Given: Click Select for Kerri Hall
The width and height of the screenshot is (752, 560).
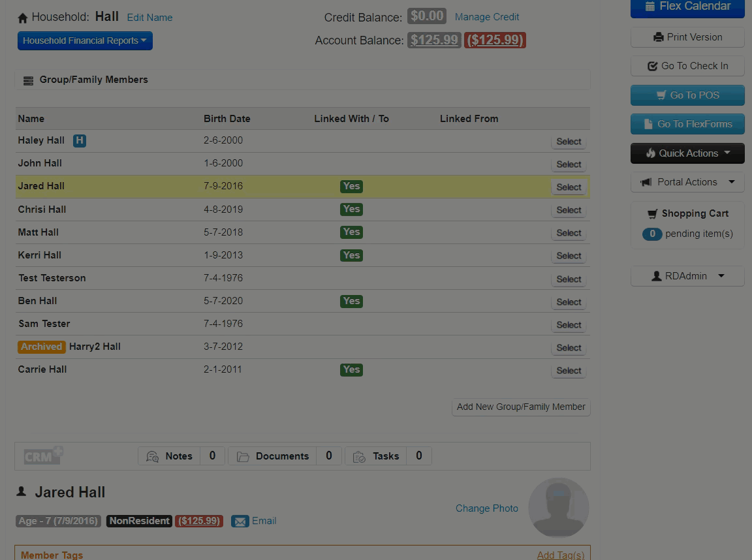Looking at the screenshot, I should (x=569, y=256).
